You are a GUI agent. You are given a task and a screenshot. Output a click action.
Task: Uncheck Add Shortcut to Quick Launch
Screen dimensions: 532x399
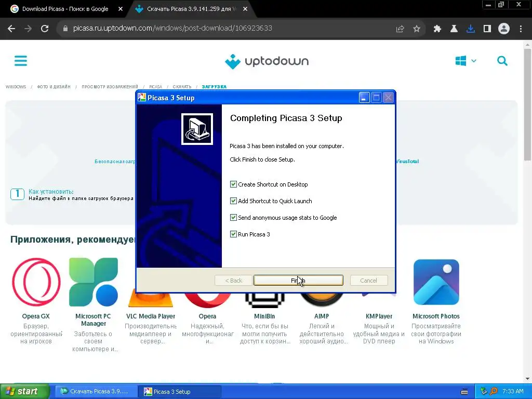pyautogui.click(x=233, y=201)
